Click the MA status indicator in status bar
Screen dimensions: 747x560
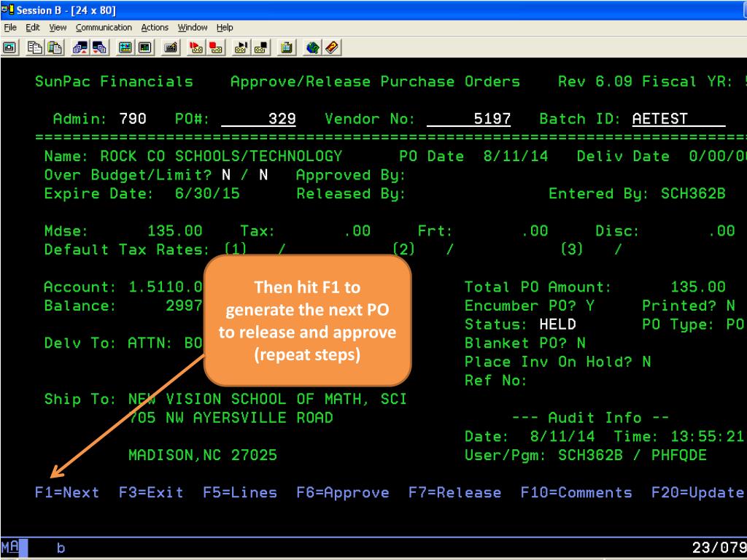(10, 547)
